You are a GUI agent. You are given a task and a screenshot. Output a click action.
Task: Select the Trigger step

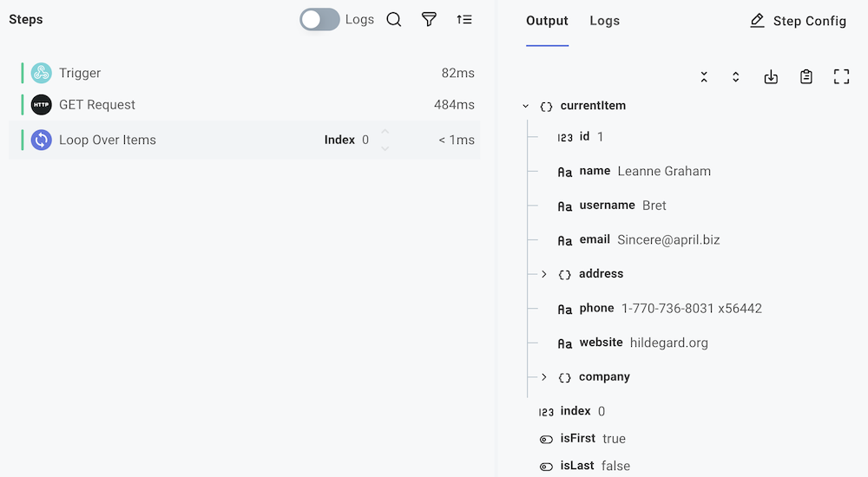click(80, 74)
